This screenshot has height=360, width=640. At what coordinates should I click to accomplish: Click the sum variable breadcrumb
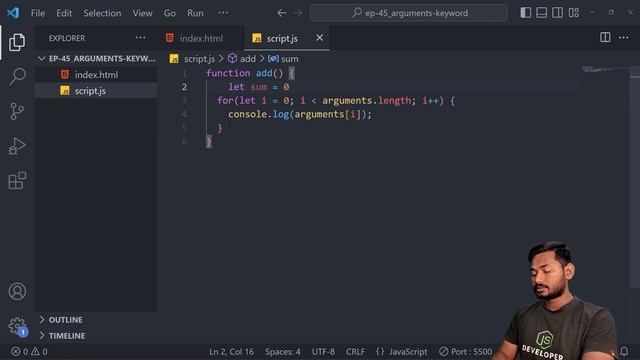tap(284, 59)
